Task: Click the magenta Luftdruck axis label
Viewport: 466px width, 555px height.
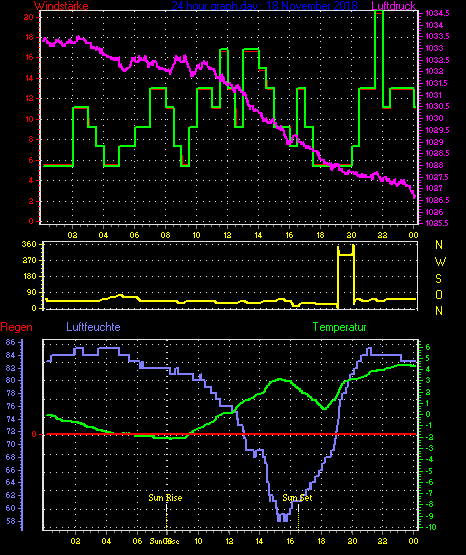Action: [393, 6]
